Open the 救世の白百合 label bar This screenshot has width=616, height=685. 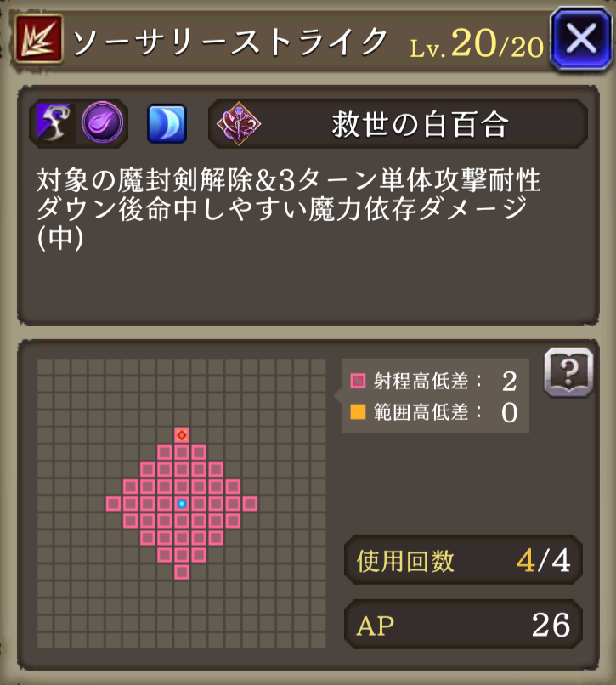[398, 123]
